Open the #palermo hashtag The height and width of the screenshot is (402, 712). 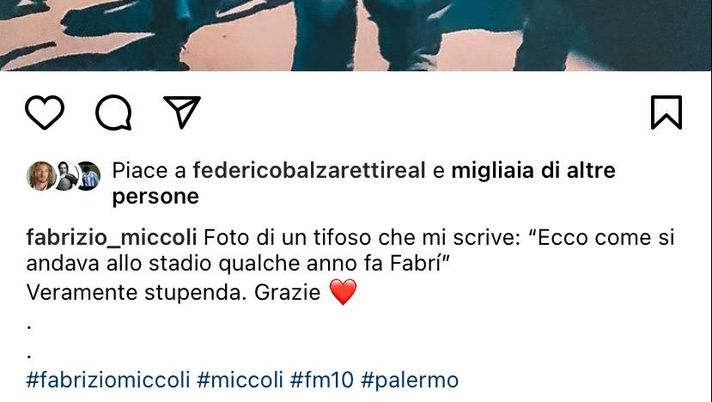click(410, 380)
